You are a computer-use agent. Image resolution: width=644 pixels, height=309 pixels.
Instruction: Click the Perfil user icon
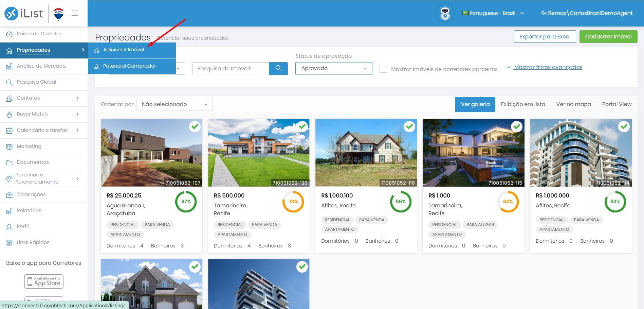click(9, 227)
